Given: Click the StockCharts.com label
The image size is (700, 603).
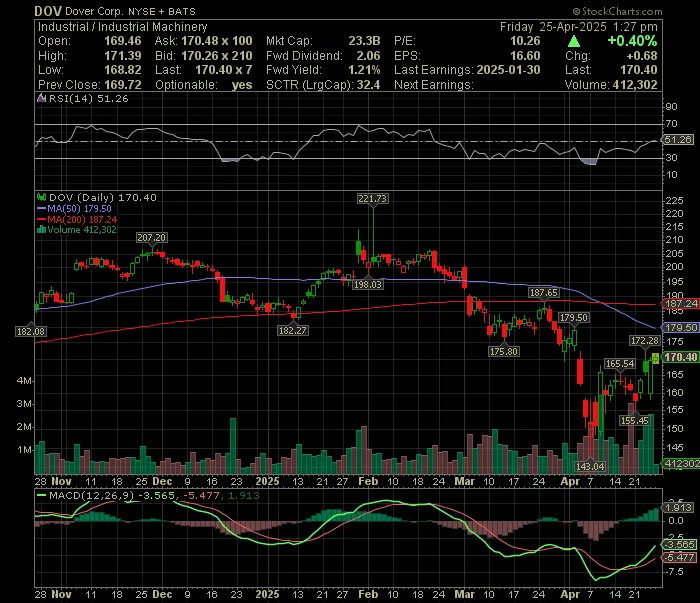Looking at the screenshot, I should click(x=617, y=12).
